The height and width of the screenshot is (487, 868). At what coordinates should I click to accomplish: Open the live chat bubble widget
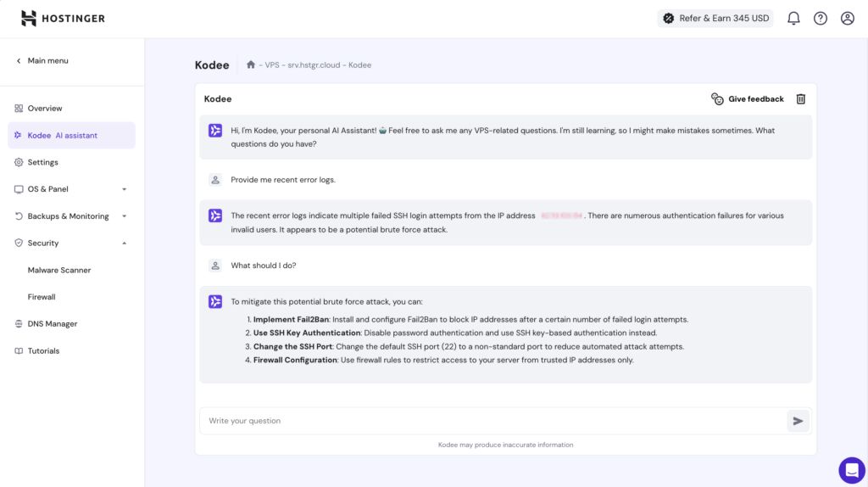(851, 469)
